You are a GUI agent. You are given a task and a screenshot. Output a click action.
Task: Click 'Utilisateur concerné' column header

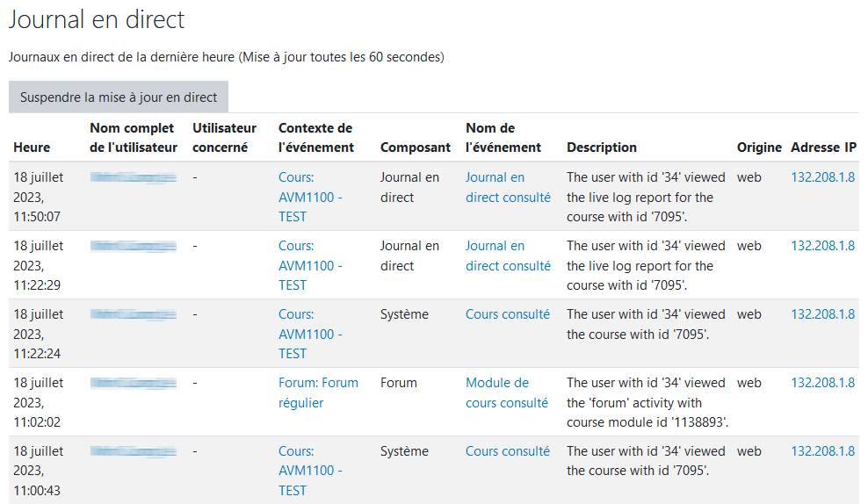click(224, 138)
